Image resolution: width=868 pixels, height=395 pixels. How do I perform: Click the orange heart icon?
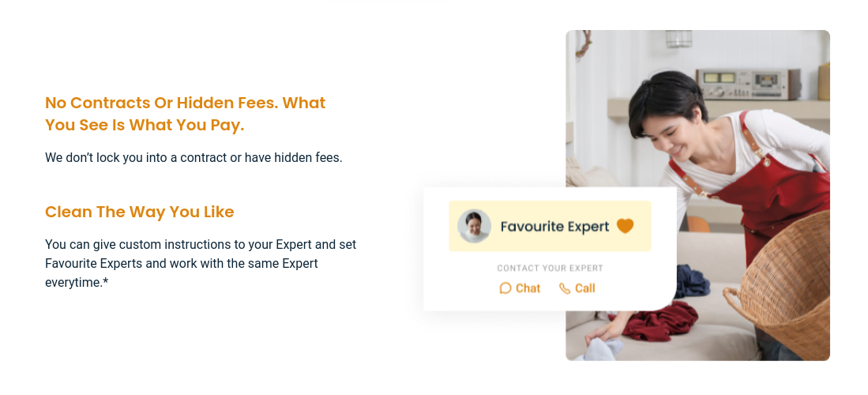click(625, 226)
